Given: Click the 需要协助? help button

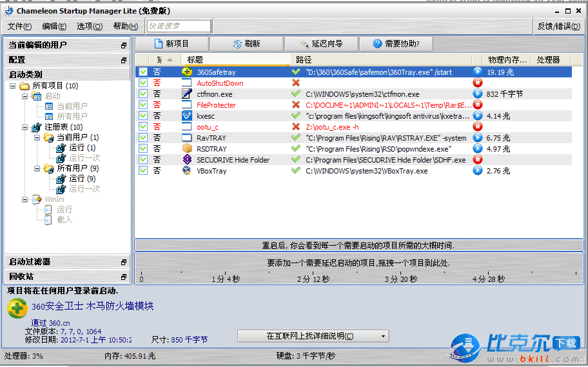Looking at the screenshot, I should click(x=396, y=44).
